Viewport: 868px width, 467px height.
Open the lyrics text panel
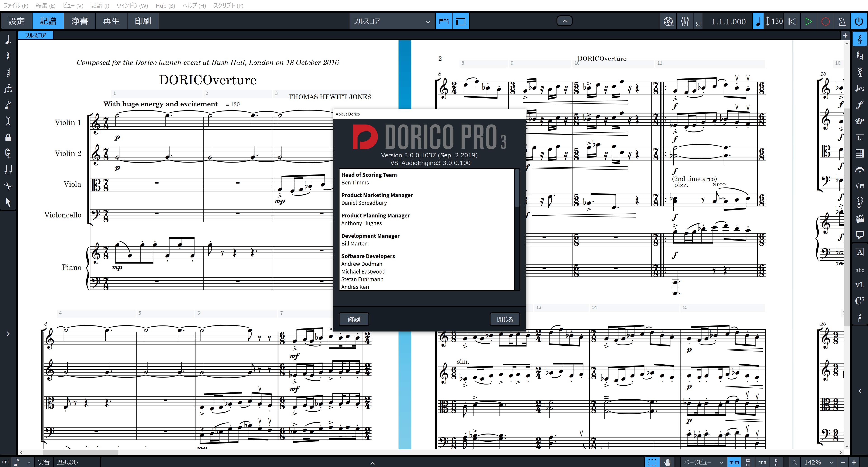[x=860, y=269]
